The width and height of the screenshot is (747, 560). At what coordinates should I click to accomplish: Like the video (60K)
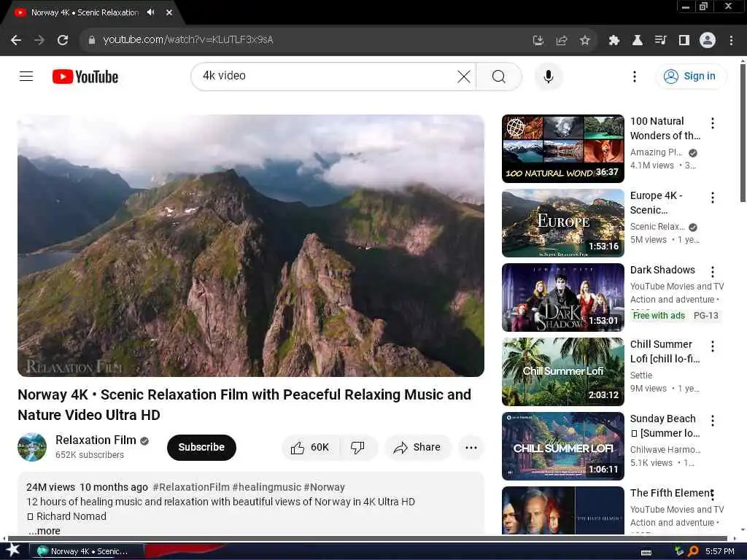pos(311,447)
